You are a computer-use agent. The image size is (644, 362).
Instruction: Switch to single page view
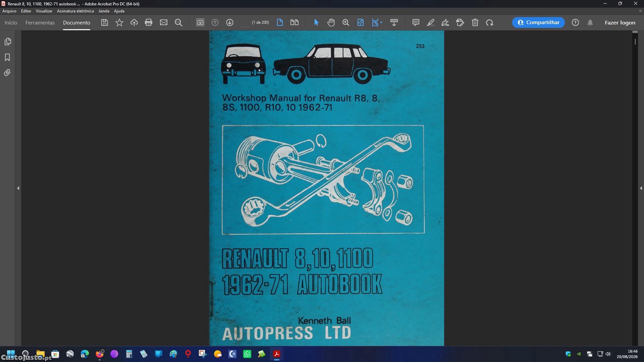(x=280, y=22)
